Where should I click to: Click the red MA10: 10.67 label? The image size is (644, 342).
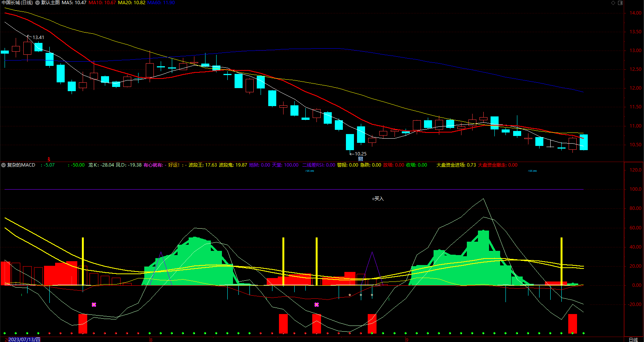tap(102, 3)
